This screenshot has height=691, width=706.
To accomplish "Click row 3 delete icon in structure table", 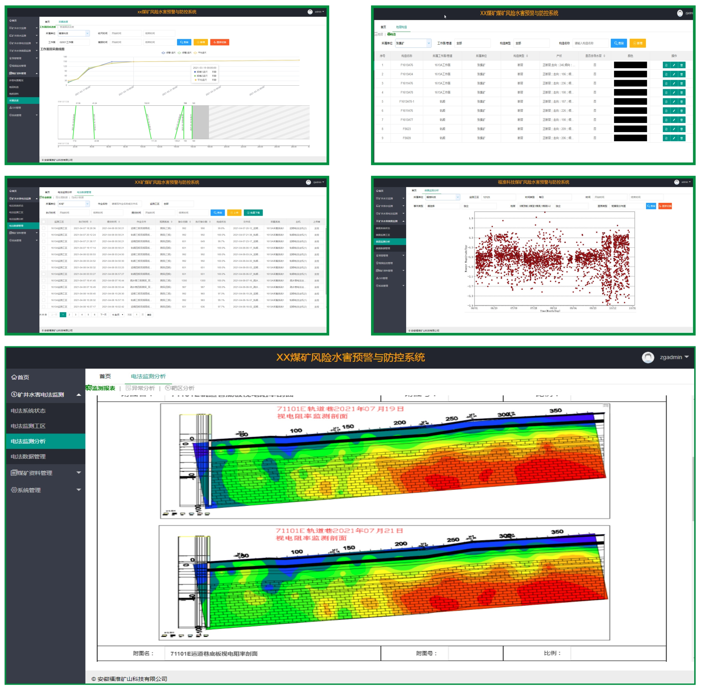I will 682,83.
